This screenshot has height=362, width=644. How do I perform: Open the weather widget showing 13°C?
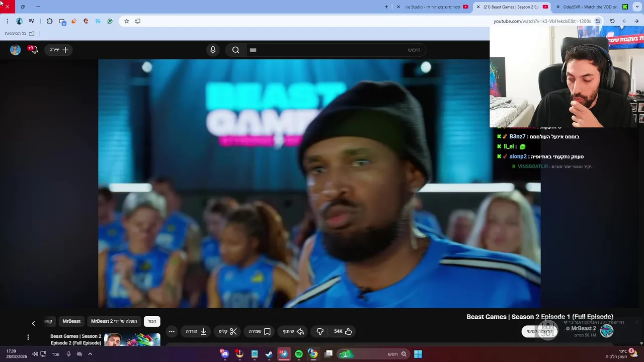(x=621, y=353)
